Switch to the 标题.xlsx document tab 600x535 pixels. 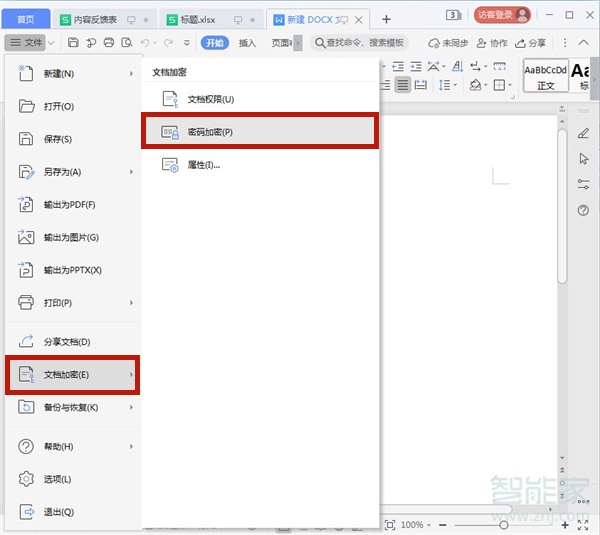click(211, 20)
